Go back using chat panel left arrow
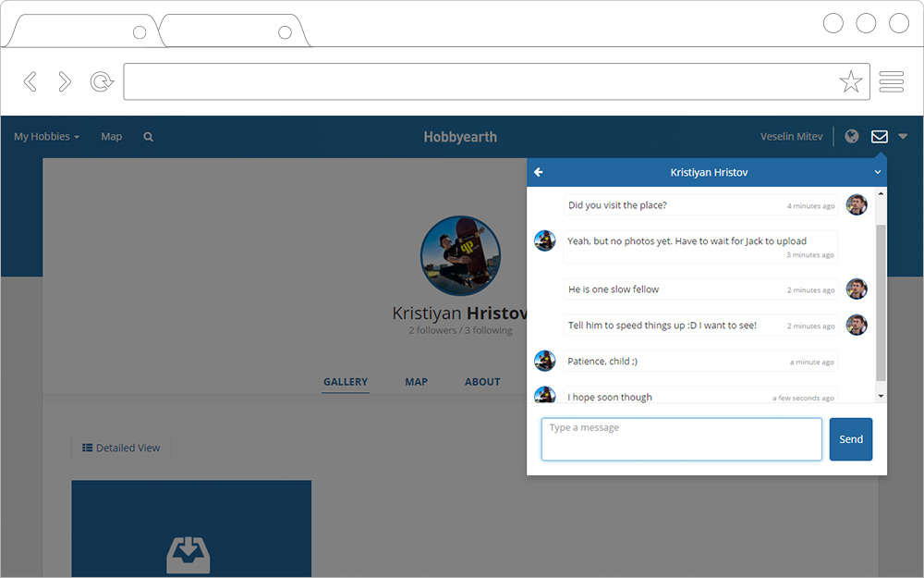924x578 pixels. point(539,172)
